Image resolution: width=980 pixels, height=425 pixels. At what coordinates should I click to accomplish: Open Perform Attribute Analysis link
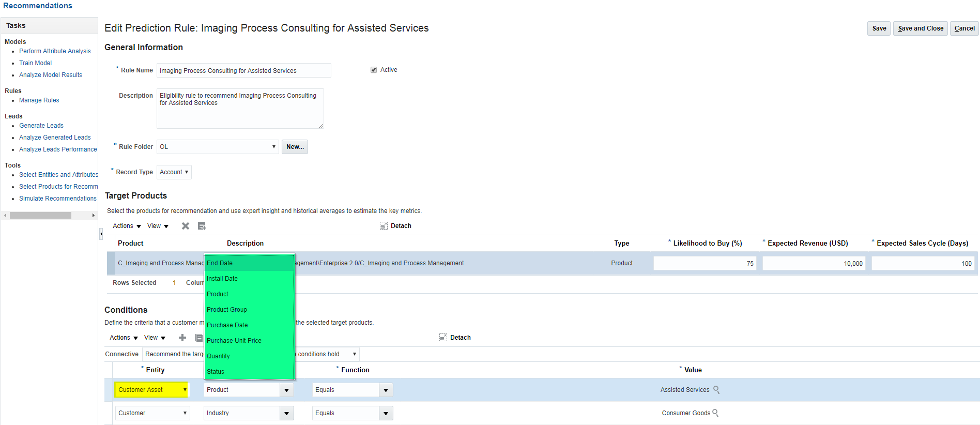(x=55, y=51)
